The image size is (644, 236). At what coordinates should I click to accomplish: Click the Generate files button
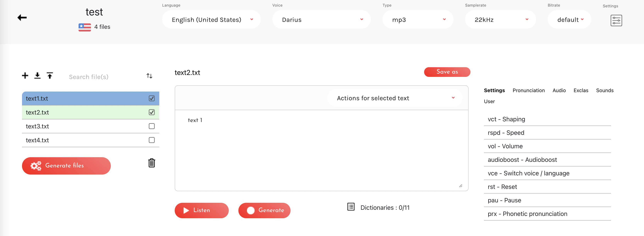click(66, 166)
